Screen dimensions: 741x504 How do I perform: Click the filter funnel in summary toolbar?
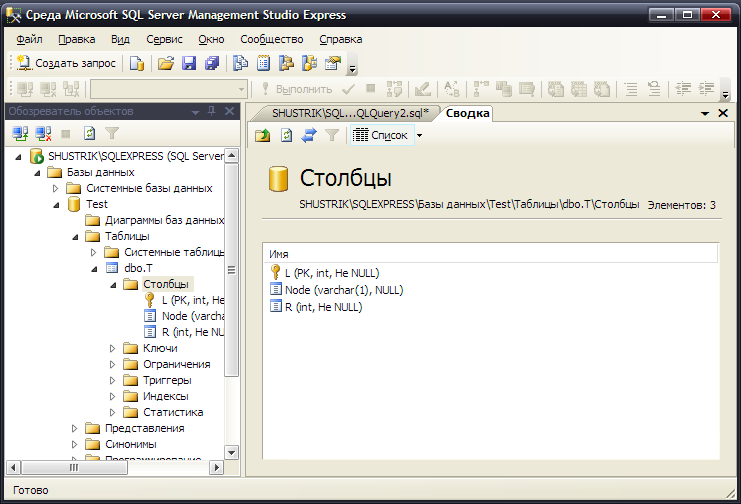[332, 136]
